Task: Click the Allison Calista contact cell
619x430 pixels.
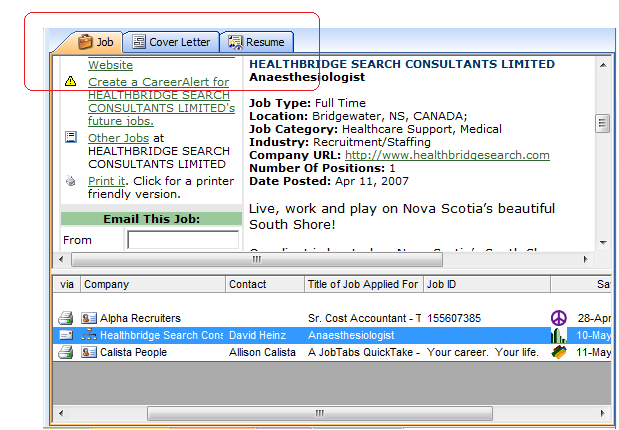Action: [262, 352]
